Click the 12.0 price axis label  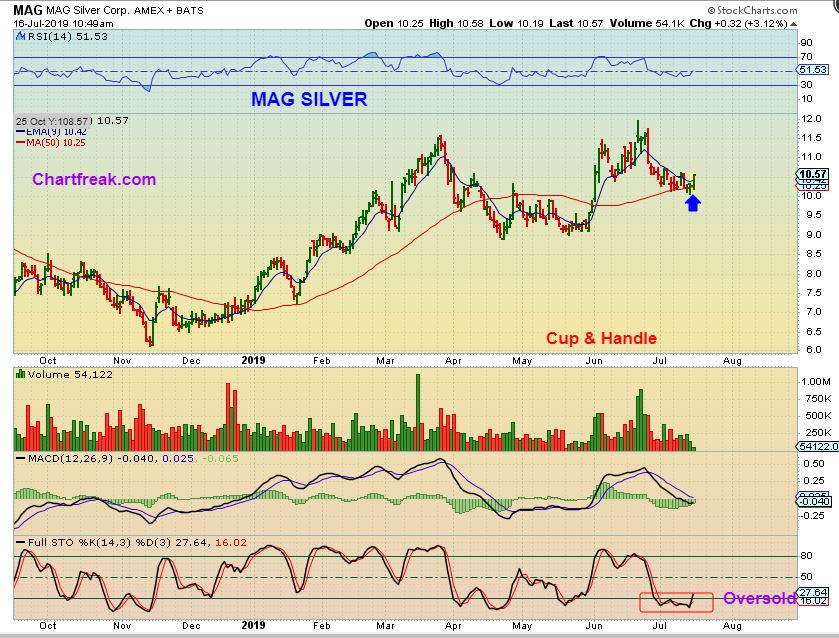pyautogui.click(x=811, y=119)
